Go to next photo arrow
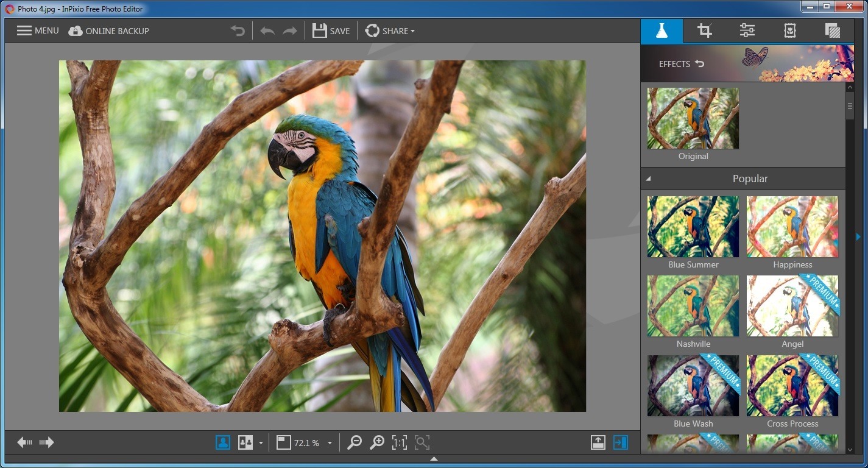The height and width of the screenshot is (468, 868). 47,442
